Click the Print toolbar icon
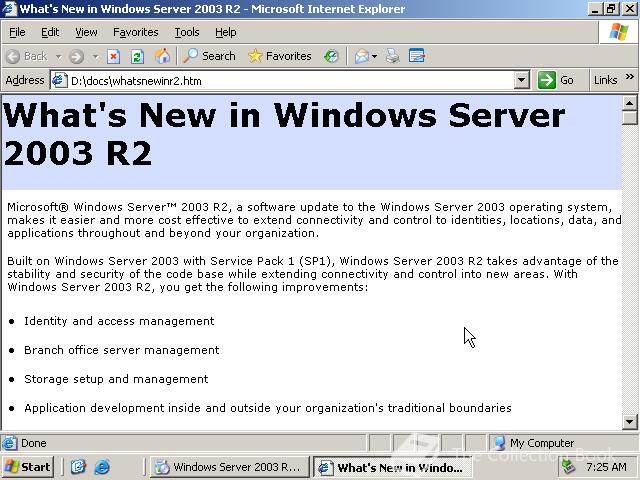 coord(392,56)
